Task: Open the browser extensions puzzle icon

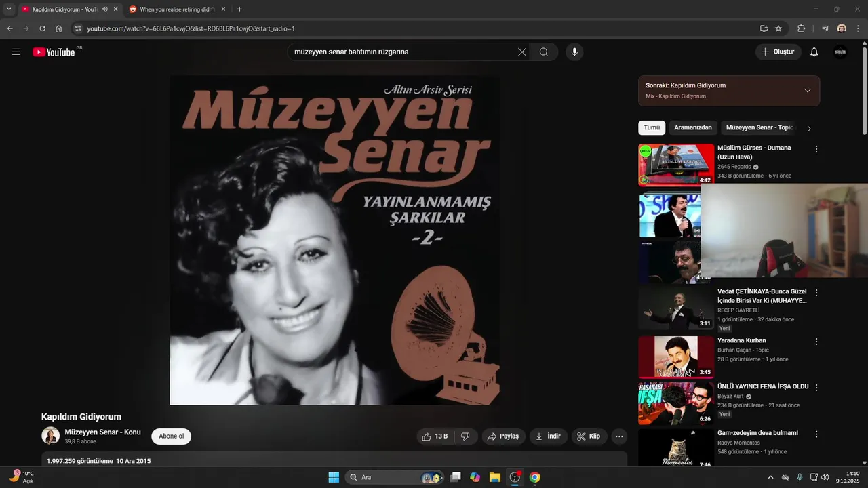Action: pos(802,28)
